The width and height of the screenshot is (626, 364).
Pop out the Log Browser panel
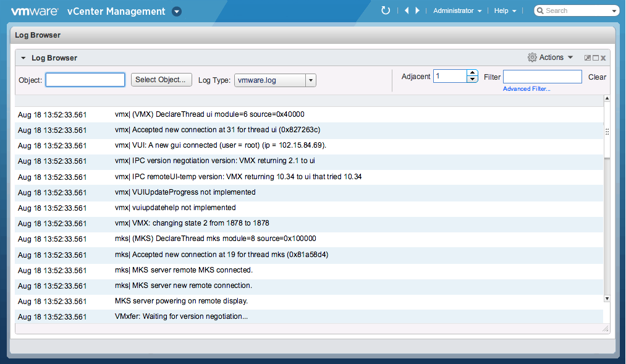pos(588,58)
